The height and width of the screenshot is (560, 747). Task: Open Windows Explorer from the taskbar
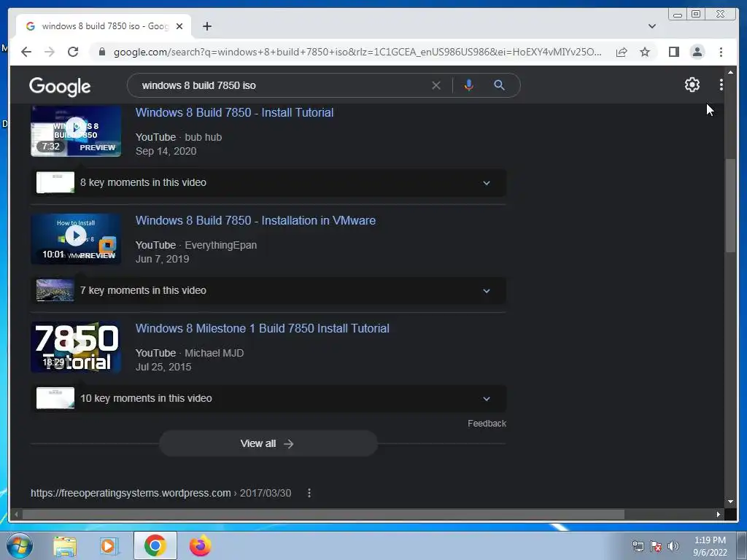point(65,545)
